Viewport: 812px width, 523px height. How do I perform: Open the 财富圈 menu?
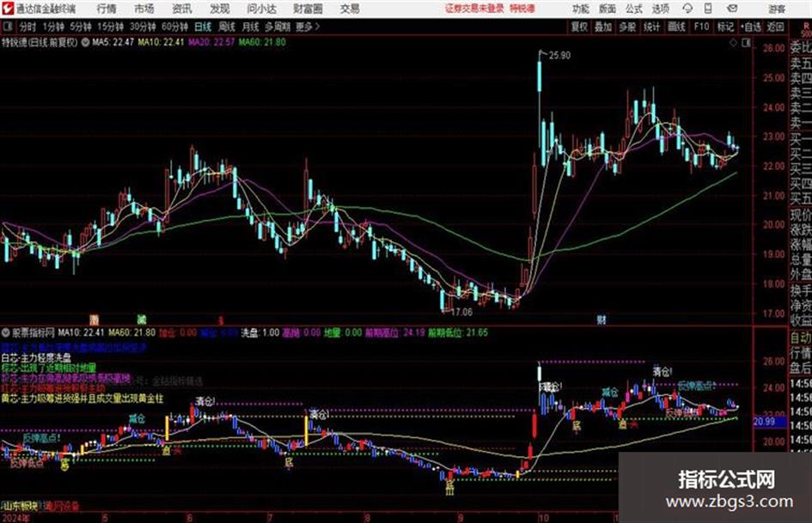tap(308, 9)
